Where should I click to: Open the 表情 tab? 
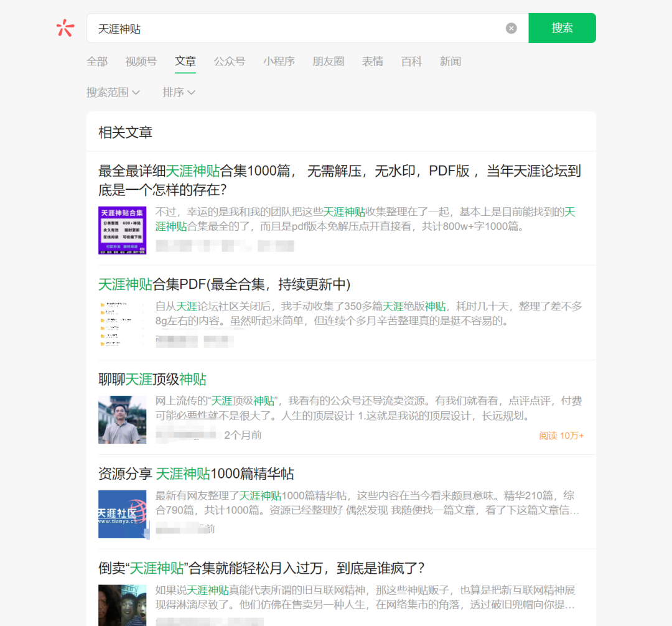click(x=373, y=62)
